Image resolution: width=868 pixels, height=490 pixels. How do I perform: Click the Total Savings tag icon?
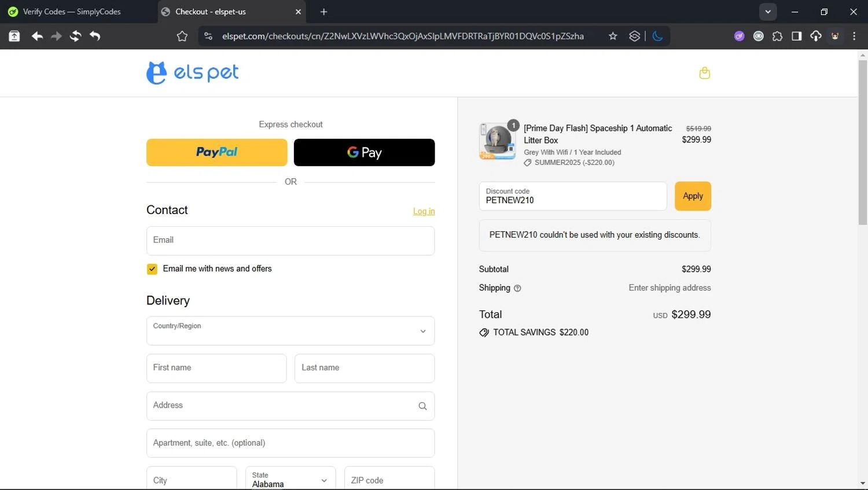pyautogui.click(x=484, y=333)
